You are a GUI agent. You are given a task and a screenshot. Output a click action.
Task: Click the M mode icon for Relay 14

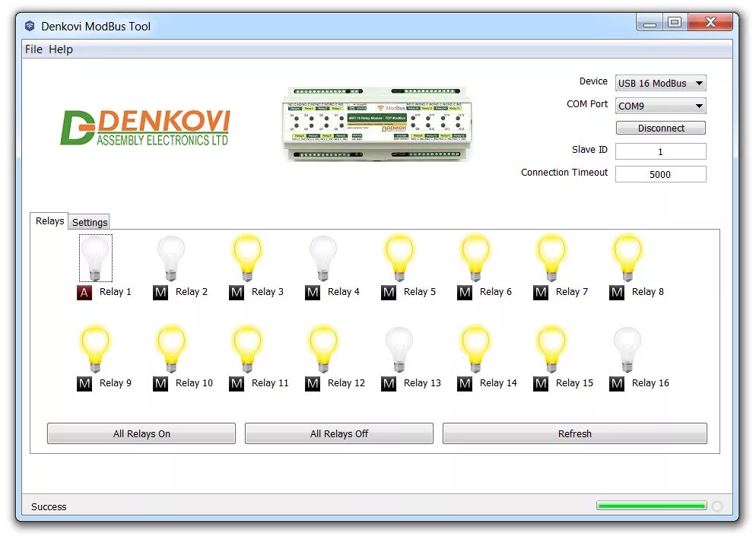click(464, 384)
